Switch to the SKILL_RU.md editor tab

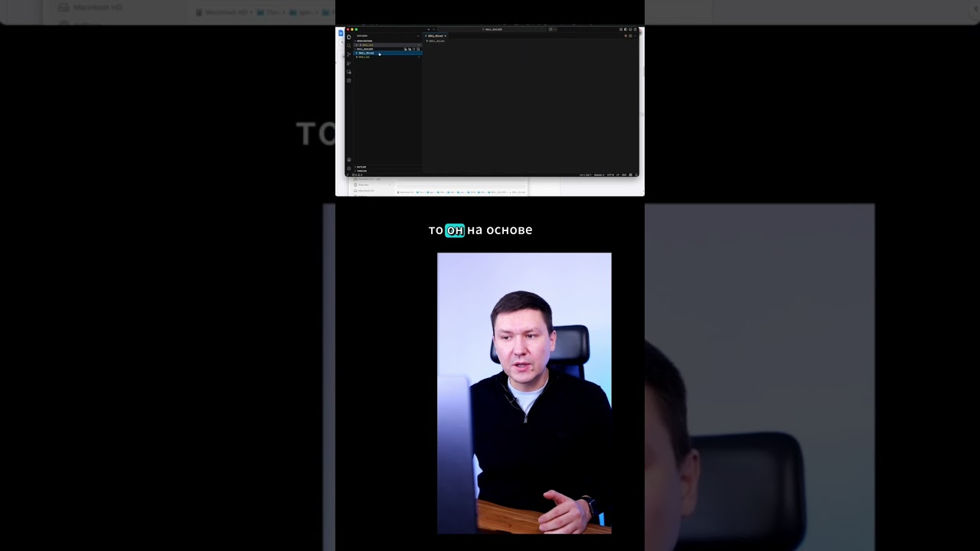[435, 36]
